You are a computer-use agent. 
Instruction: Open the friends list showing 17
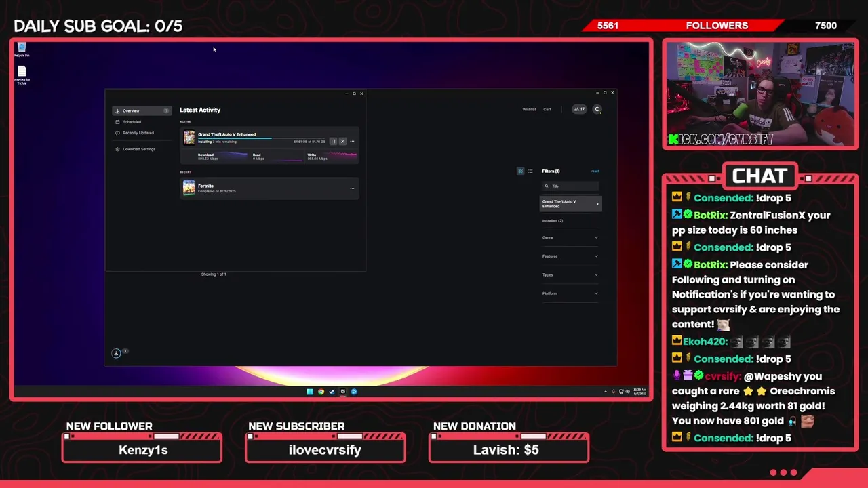point(579,109)
